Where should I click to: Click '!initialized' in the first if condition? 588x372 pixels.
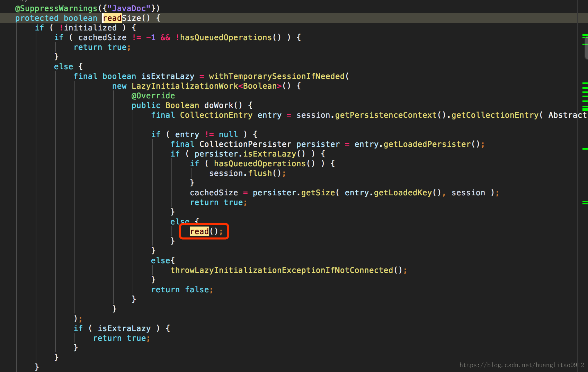[88, 28]
